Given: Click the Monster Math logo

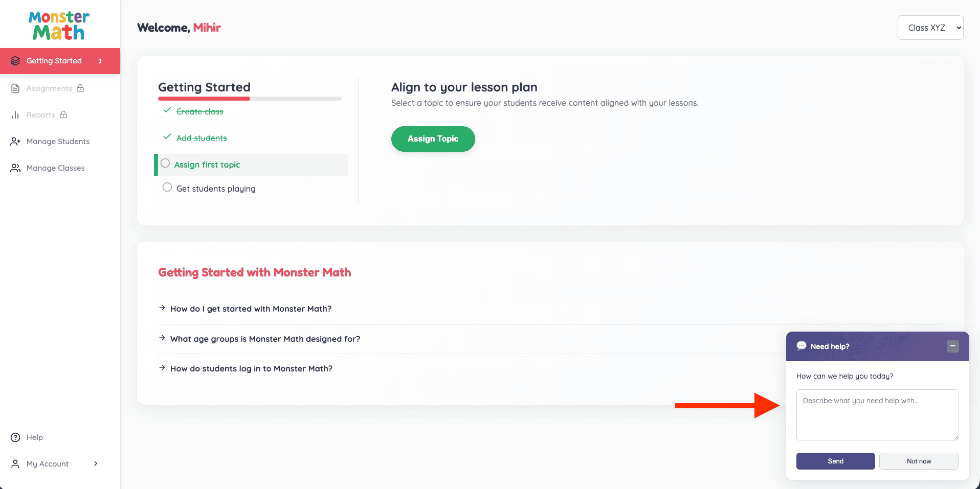Looking at the screenshot, I should pyautogui.click(x=59, y=26).
